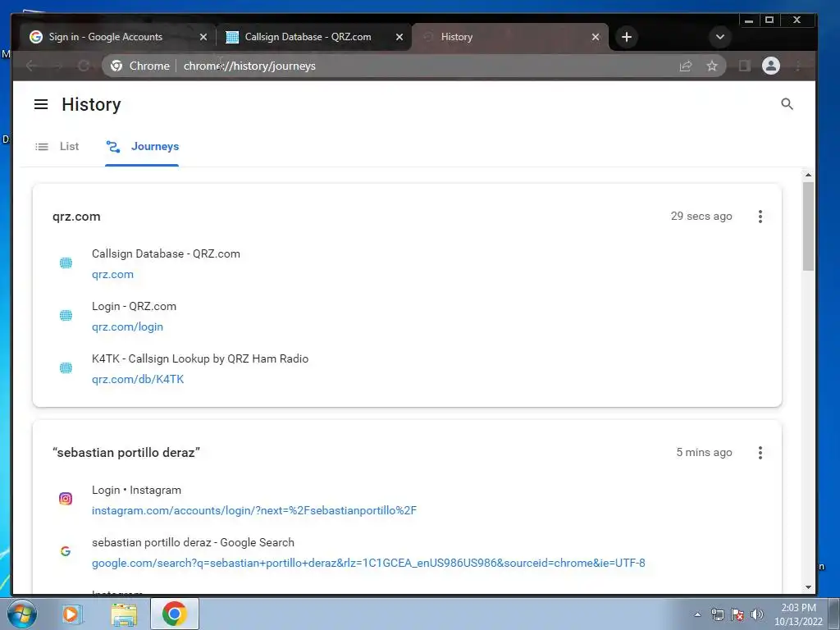
Task: Switch to the List tab
Action: 57,146
